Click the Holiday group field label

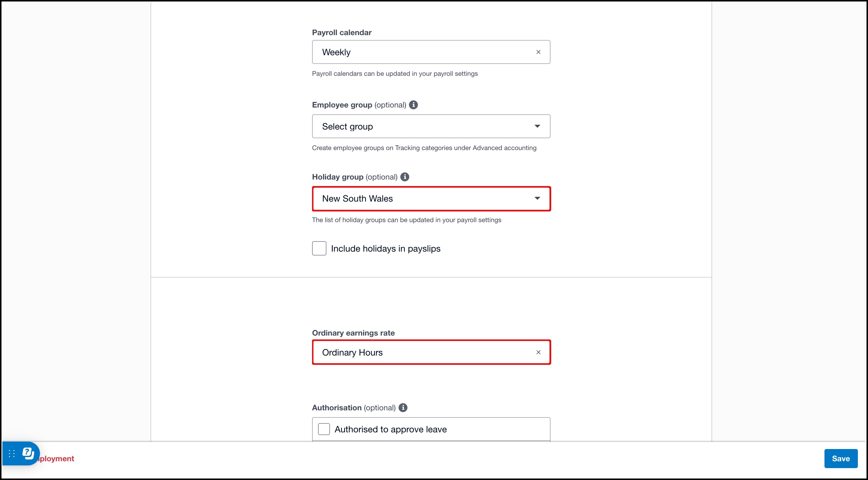(338, 177)
